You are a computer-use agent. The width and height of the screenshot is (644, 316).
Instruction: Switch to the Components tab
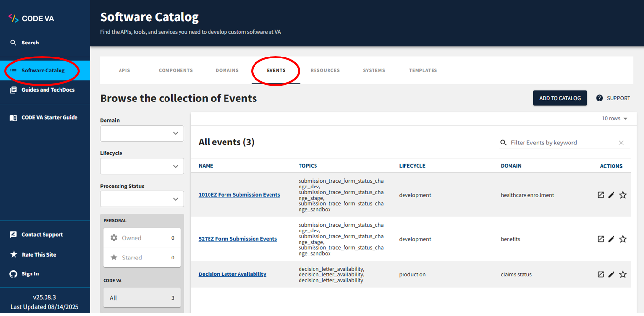point(176,71)
